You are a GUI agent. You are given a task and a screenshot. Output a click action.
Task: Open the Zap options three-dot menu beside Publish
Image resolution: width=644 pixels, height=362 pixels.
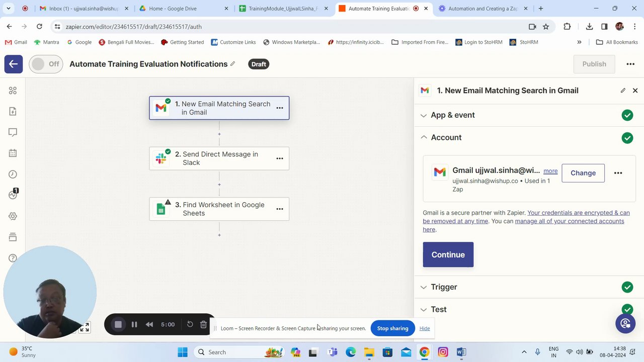pyautogui.click(x=630, y=64)
